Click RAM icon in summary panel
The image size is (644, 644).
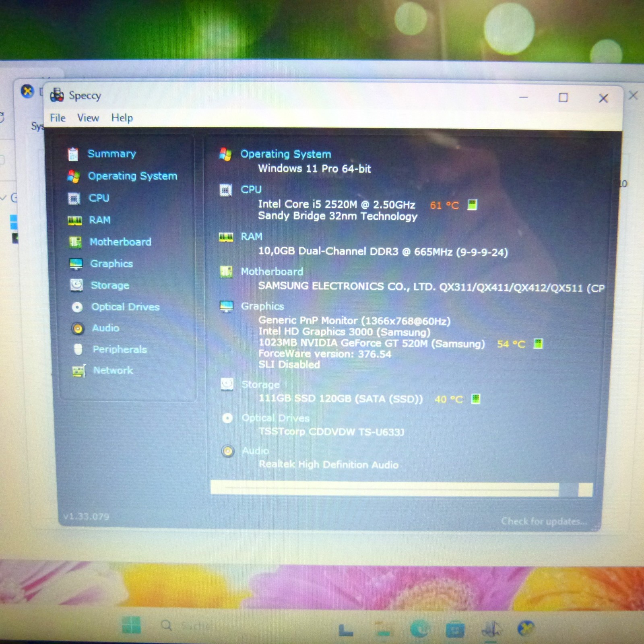[x=226, y=237]
